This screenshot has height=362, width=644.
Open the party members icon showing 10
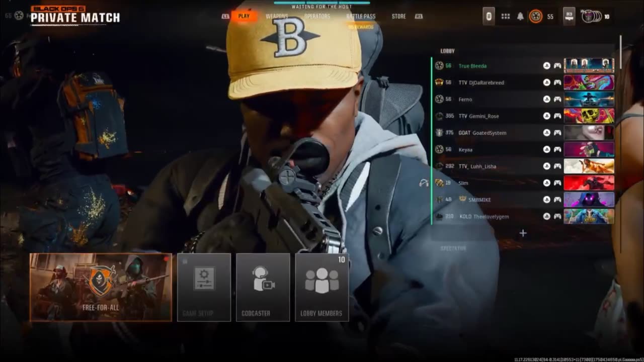pyautogui.click(x=591, y=17)
